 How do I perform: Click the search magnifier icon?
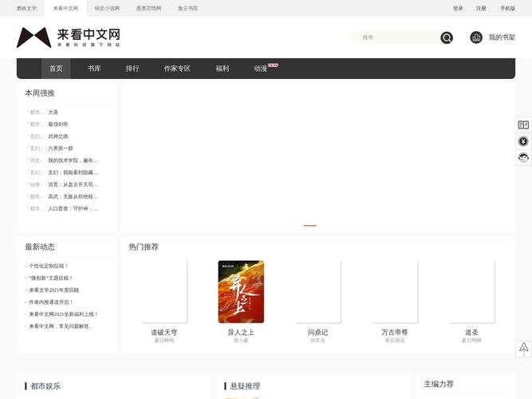tap(447, 38)
